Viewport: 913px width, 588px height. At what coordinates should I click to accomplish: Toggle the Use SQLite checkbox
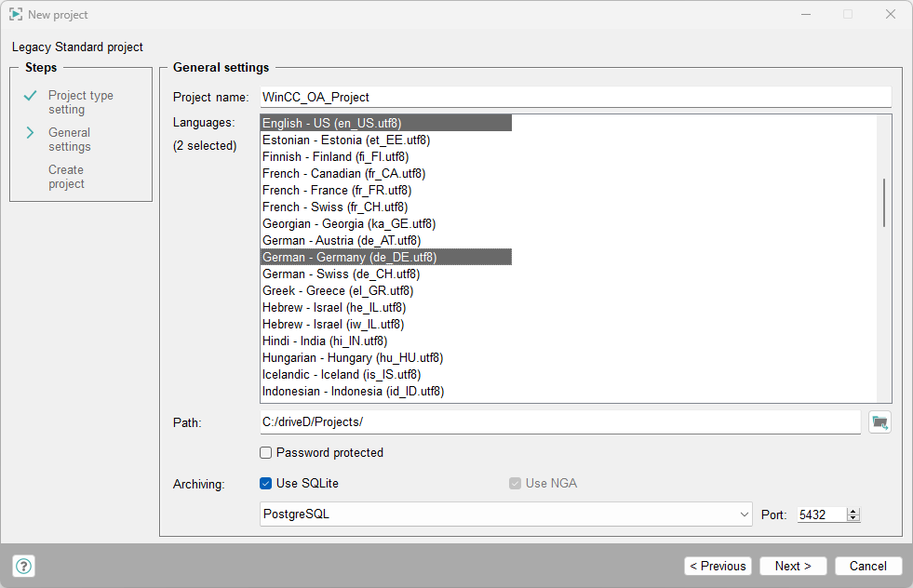click(266, 483)
